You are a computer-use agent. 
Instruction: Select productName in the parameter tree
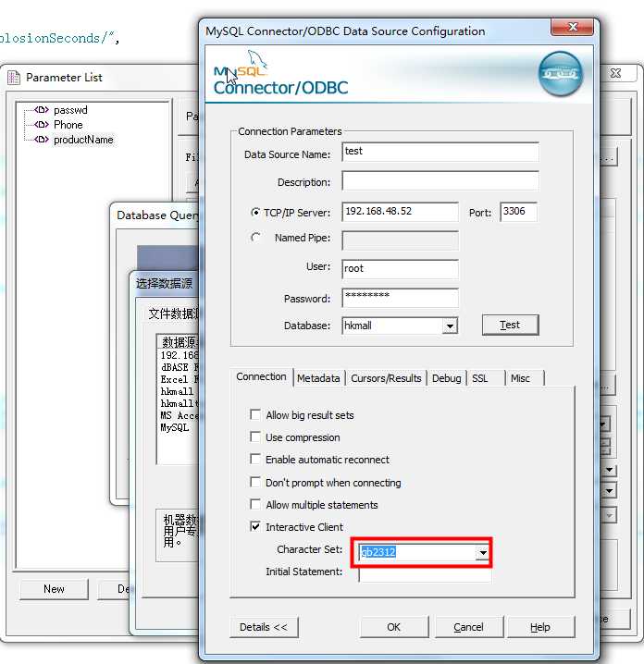pos(83,140)
